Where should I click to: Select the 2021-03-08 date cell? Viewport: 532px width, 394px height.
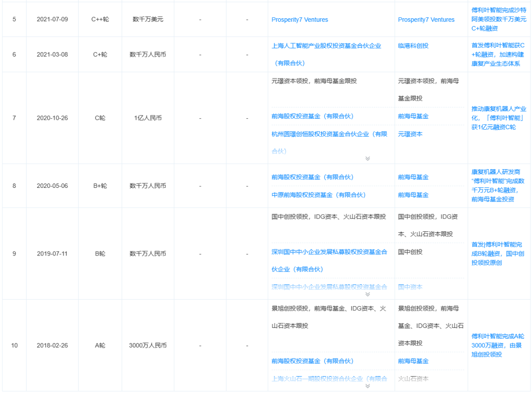[52, 54]
